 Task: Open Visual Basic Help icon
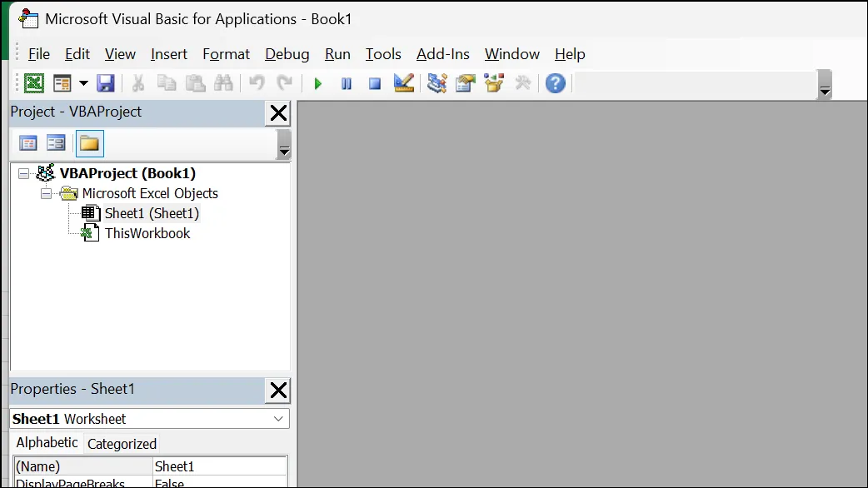point(556,83)
